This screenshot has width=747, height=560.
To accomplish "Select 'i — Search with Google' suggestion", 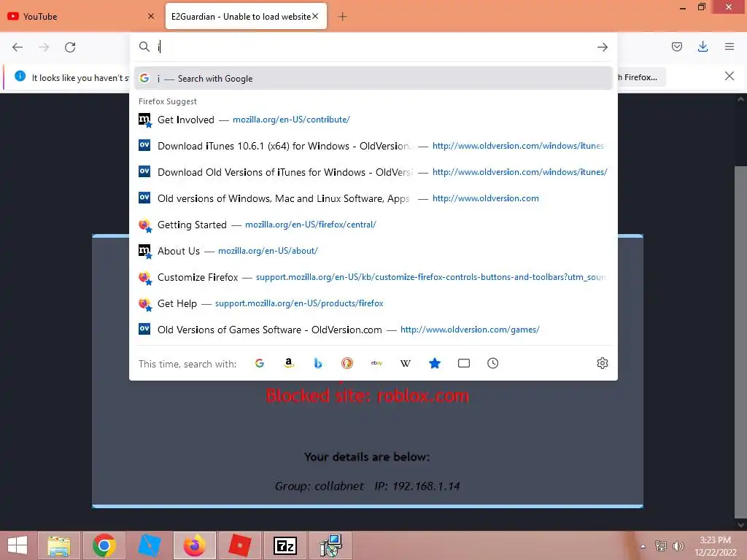I will (x=373, y=79).
